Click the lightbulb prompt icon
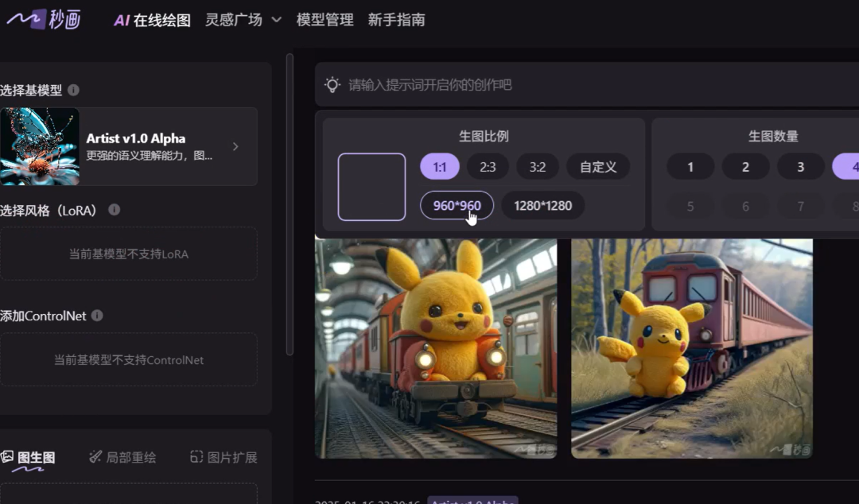This screenshot has width=859, height=504. point(332,84)
